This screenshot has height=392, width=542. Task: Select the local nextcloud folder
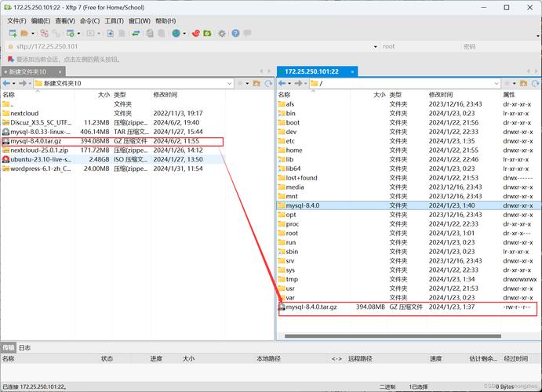[112, 113]
